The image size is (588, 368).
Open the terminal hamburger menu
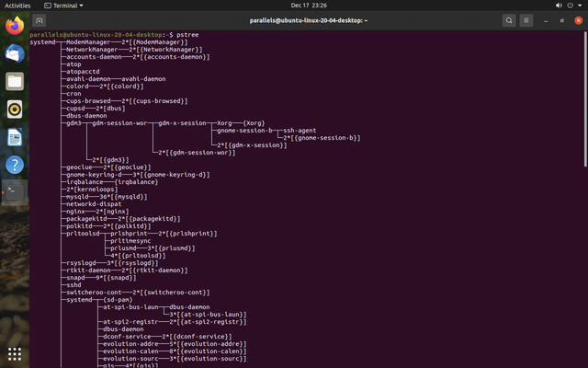coord(526,20)
